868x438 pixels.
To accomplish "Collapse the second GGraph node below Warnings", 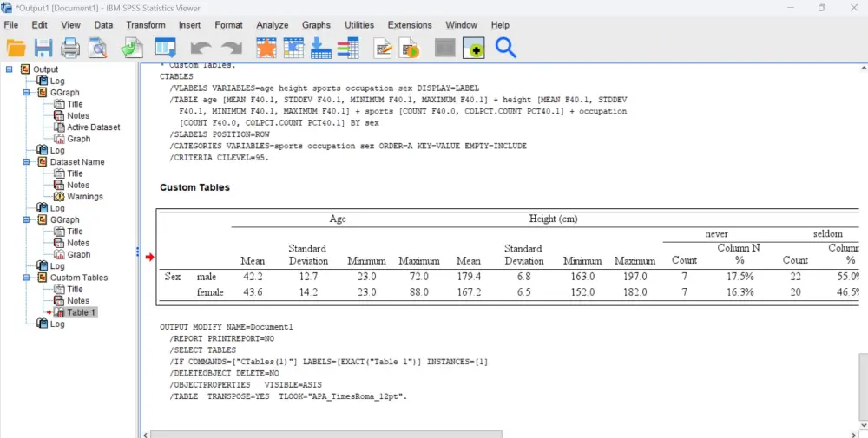I will click(x=26, y=219).
